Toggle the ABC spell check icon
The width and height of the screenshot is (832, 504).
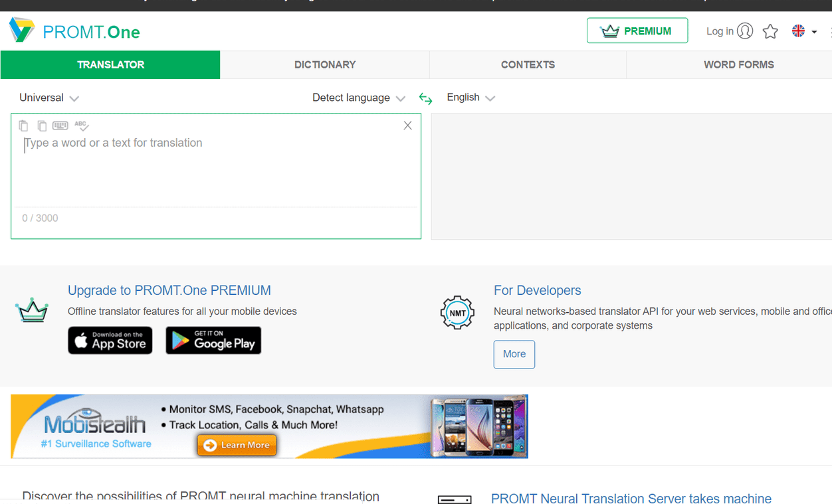82,126
